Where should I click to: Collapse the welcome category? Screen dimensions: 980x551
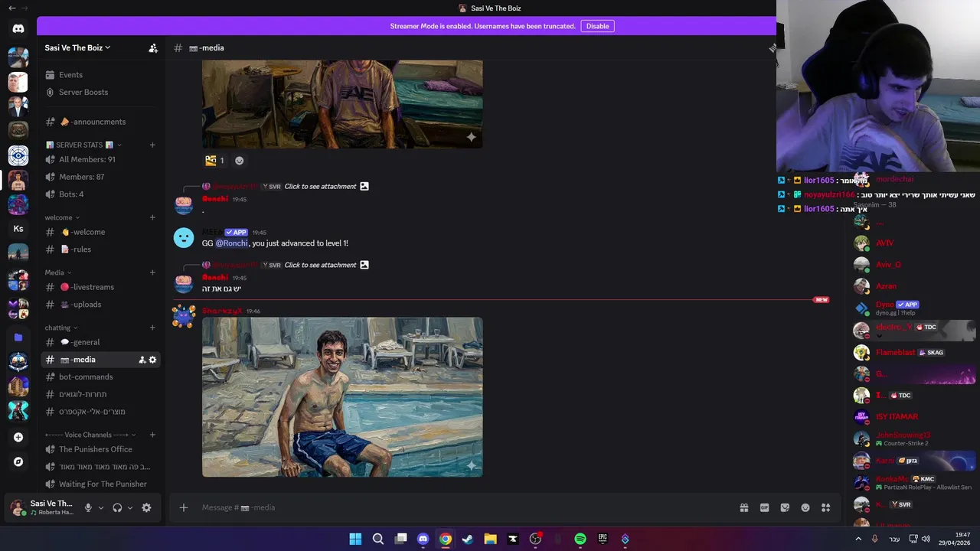point(61,217)
